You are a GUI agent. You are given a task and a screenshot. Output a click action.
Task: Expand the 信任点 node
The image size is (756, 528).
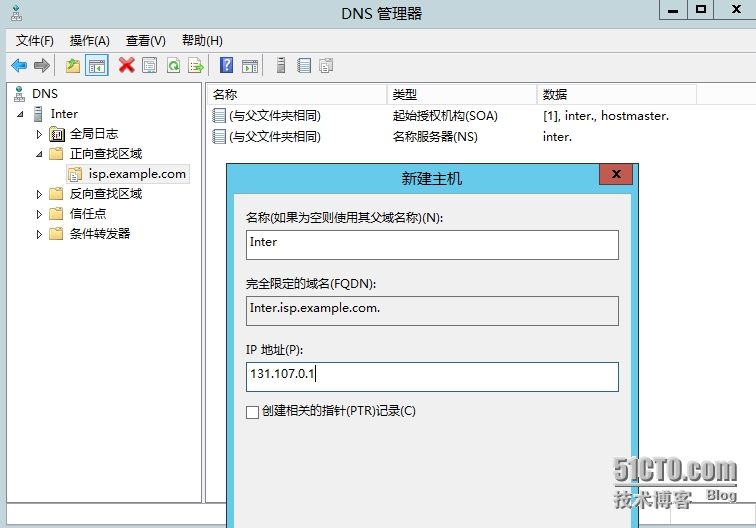coord(39,214)
